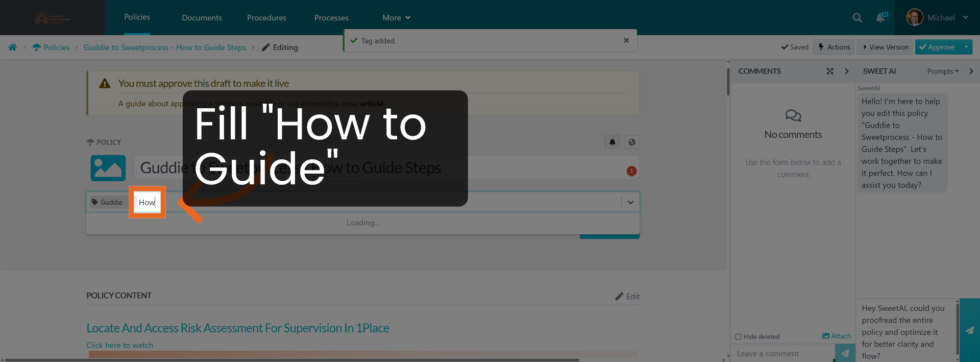Click the Saved status indicator
Viewport: 980px width, 362px height.
point(795,47)
